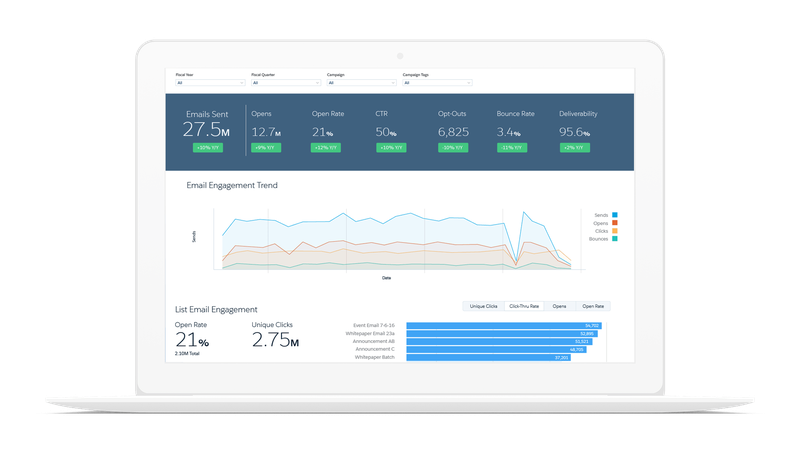Click the Emails Sent 27.5M metric
The height and width of the screenshot is (450, 800).
tap(206, 130)
